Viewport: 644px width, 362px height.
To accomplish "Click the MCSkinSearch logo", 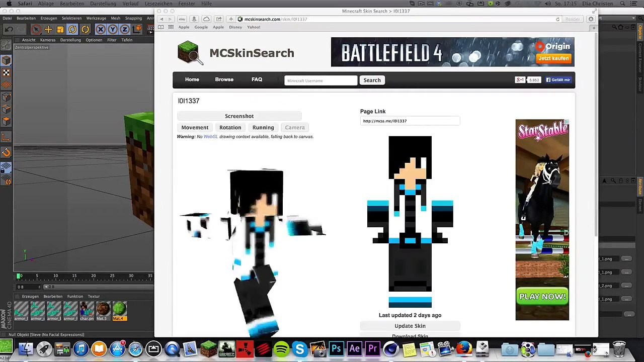I will click(x=236, y=53).
